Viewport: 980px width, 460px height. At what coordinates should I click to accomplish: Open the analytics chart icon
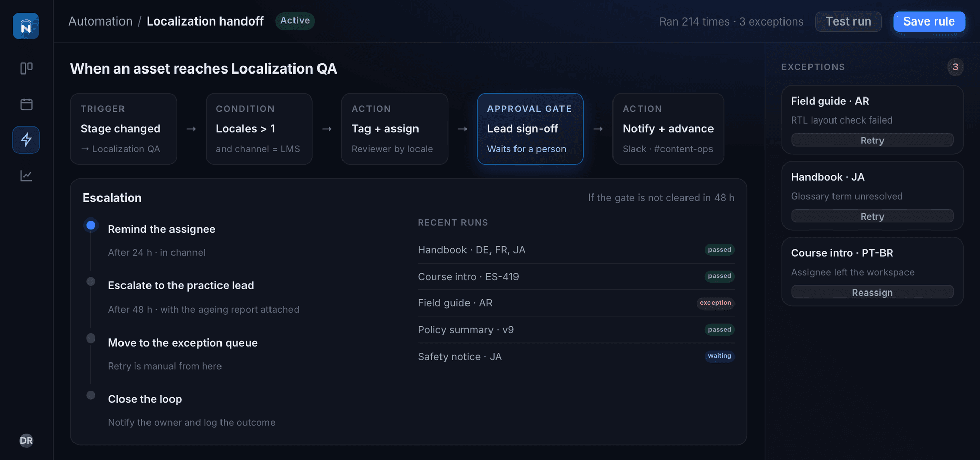(x=26, y=176)
